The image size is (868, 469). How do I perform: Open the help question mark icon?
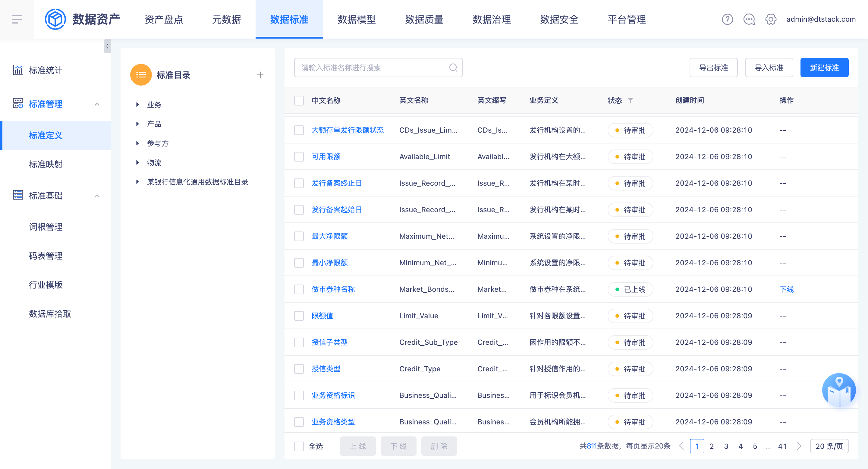[727, 19]
